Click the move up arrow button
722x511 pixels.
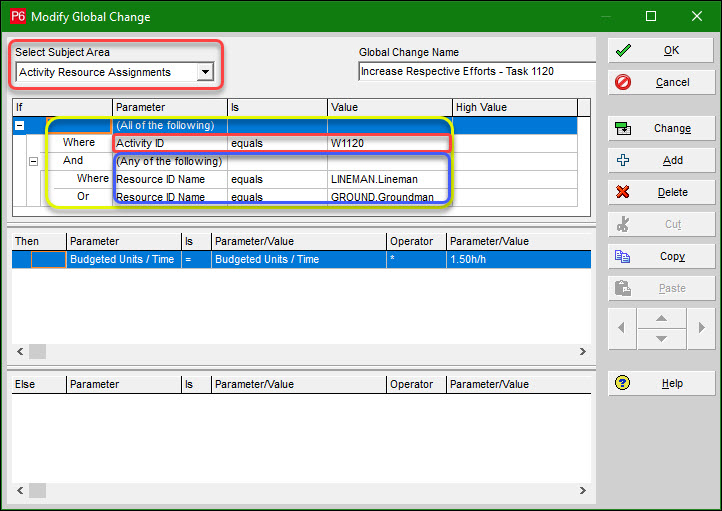coord(661,318)
